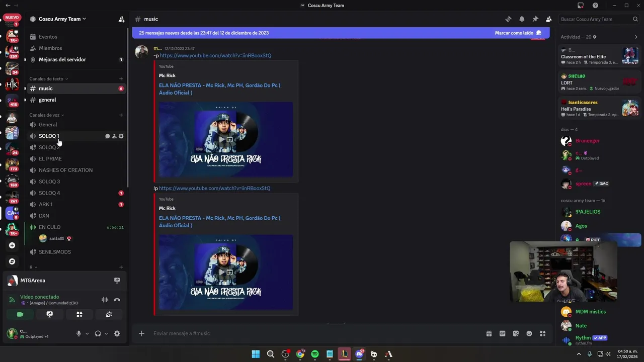Viewport: 644px width, 362px height.
Task: Create channel in Canales de voz
Action: (121, 115)
